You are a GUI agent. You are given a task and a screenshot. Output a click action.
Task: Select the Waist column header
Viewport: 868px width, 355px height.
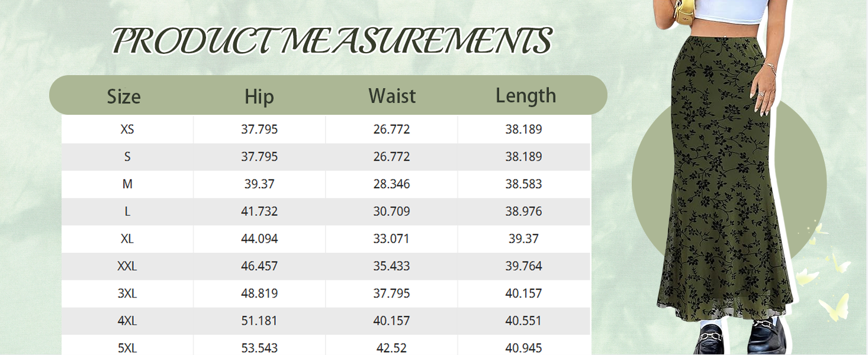tap(392, 96)
